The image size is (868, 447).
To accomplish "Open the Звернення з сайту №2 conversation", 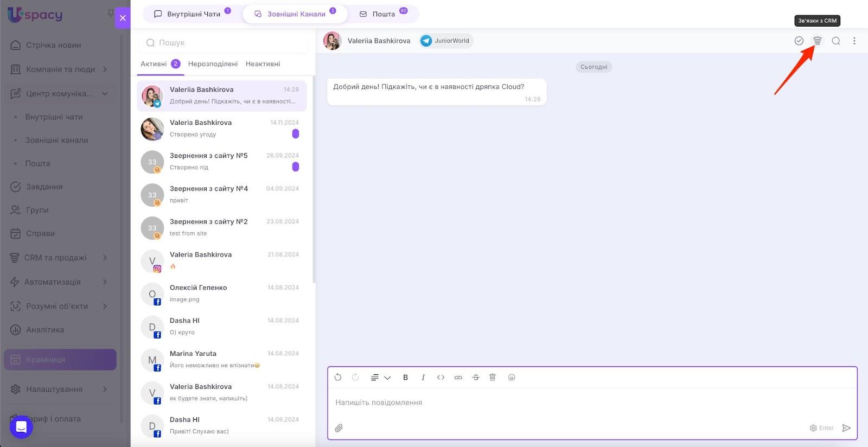I will tap(222, 228).
